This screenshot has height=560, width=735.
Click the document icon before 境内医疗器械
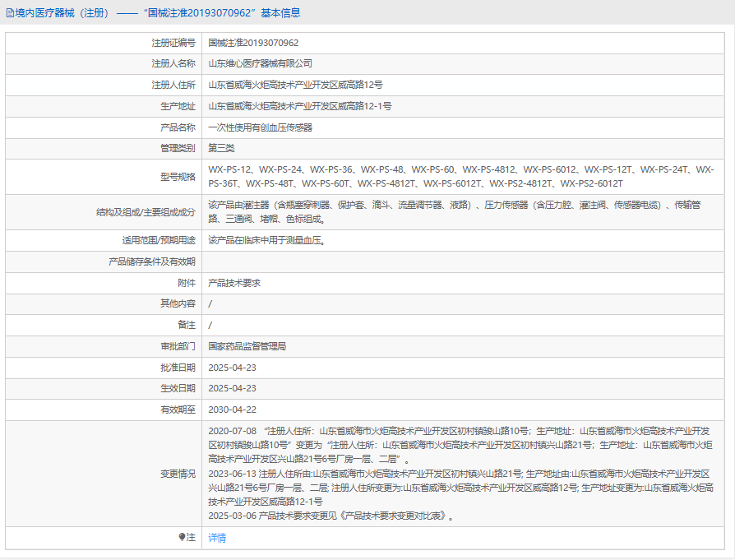tap(9, 13)
